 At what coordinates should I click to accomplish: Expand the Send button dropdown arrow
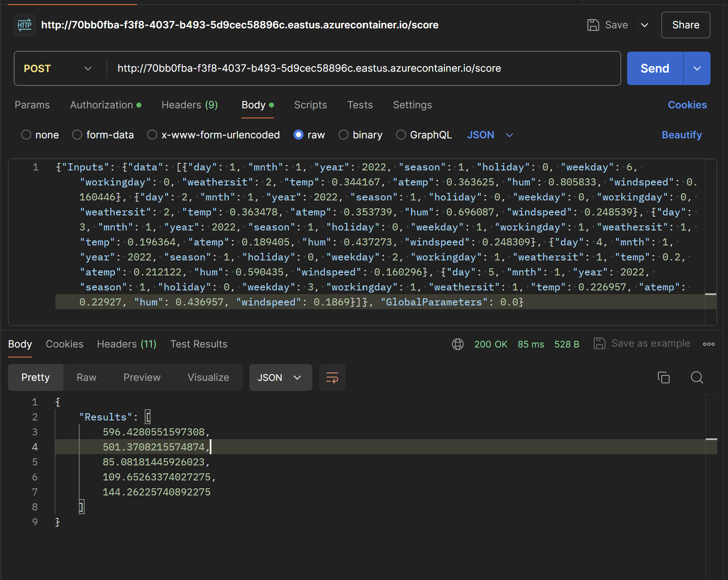click(x=696, y=68)
